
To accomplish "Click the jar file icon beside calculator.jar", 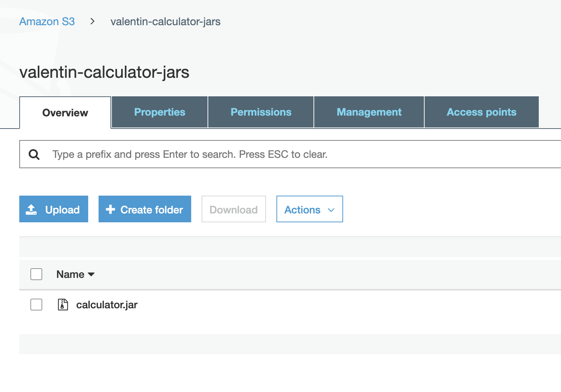I will point(63,305).
